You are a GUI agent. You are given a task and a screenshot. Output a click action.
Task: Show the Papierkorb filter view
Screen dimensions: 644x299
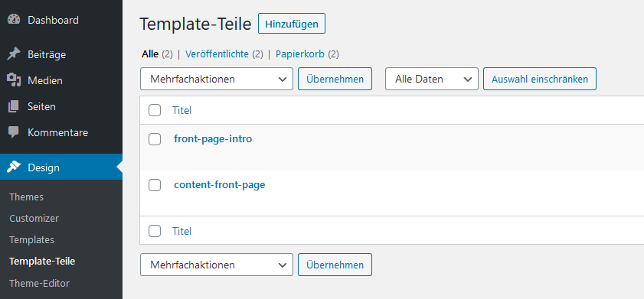(300, 54)
